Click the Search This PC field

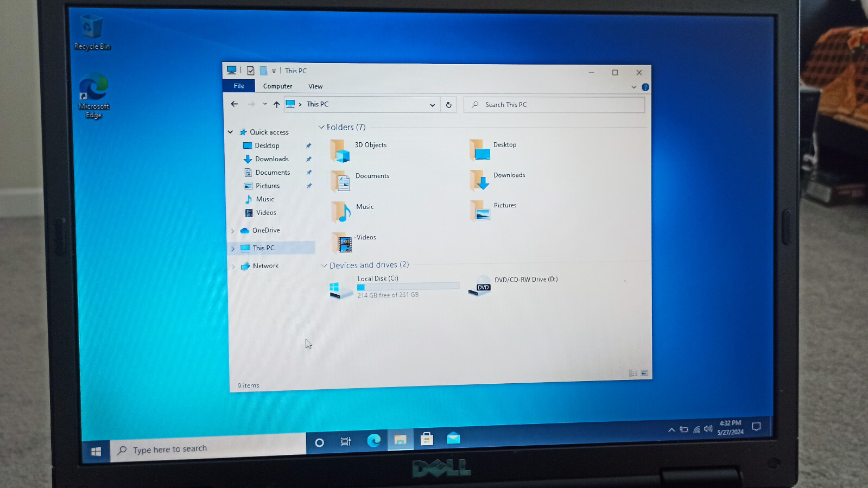click(x=554, y=105)
